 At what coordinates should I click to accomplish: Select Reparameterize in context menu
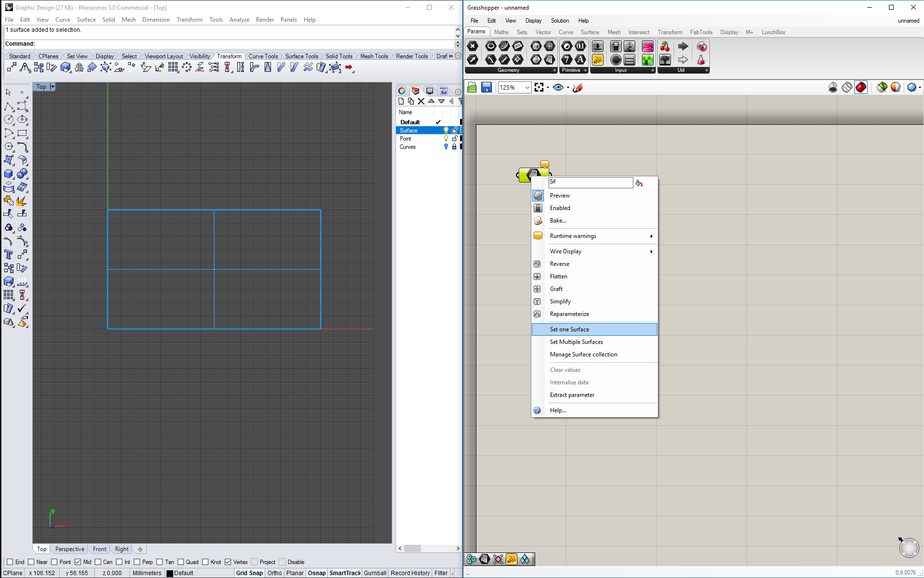pyautogui.click(x=594, y=314)
